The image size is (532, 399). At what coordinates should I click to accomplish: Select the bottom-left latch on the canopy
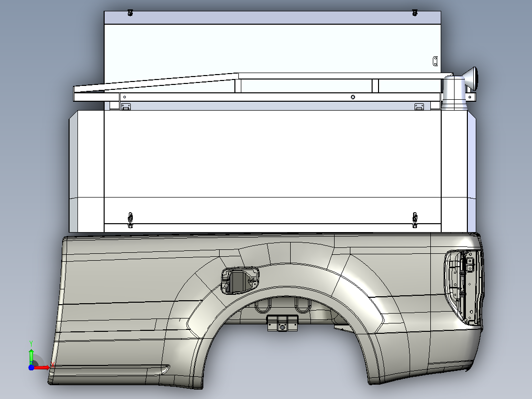pos(130,220)
